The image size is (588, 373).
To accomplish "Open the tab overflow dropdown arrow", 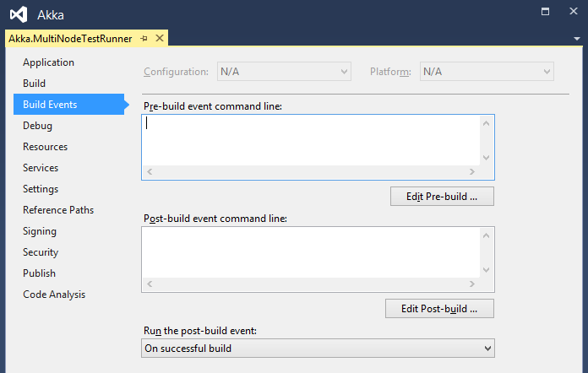I will 577,39.
